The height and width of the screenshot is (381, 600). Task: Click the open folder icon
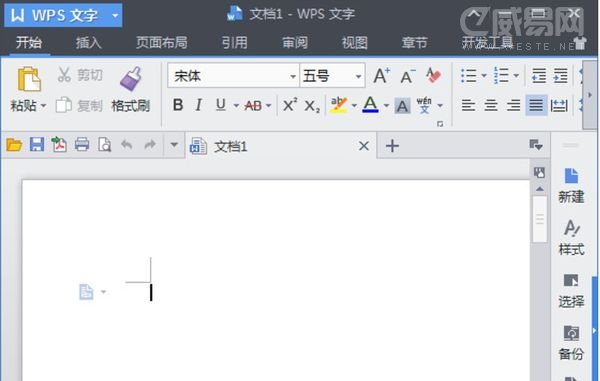point(14,145)
